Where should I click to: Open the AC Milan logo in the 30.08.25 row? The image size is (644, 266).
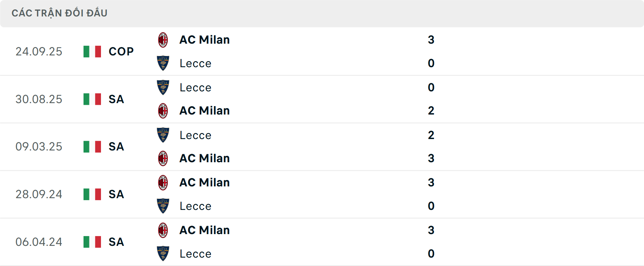coord(163,110)
